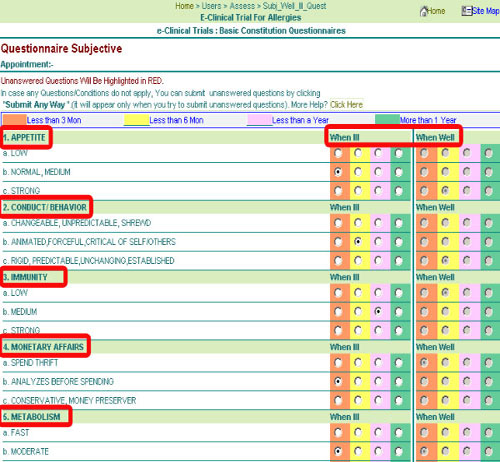Select Metabolism MODERATE When Well orange radio
The width and height of the screenshot is (500, 462).
tap(424, 451)
